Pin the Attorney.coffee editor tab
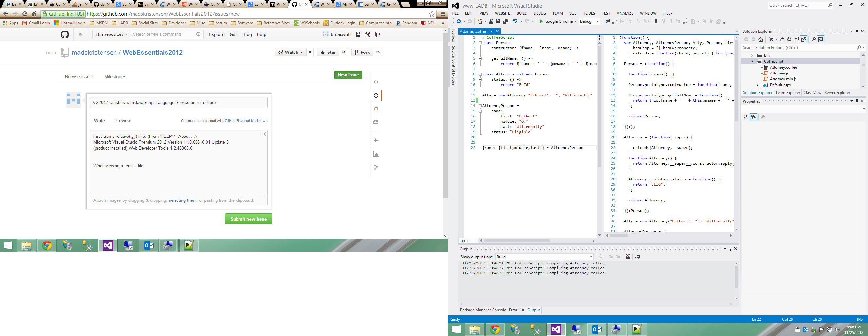This screenshot has width=868, height=336. tap(491, 31)
